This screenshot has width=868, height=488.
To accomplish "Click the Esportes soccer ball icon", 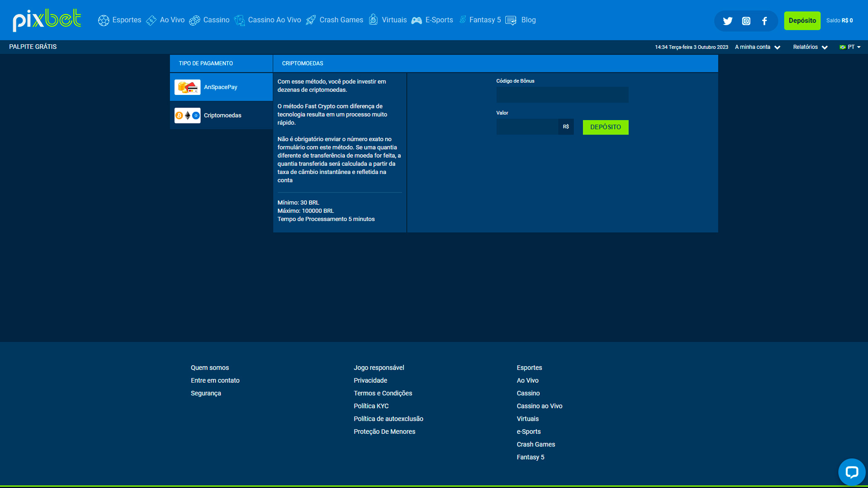I will [104, 20].
